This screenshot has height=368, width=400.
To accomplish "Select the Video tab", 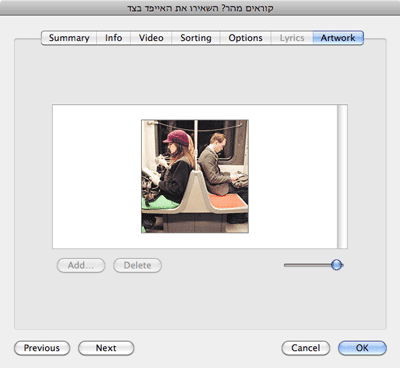I will [151, 38].
